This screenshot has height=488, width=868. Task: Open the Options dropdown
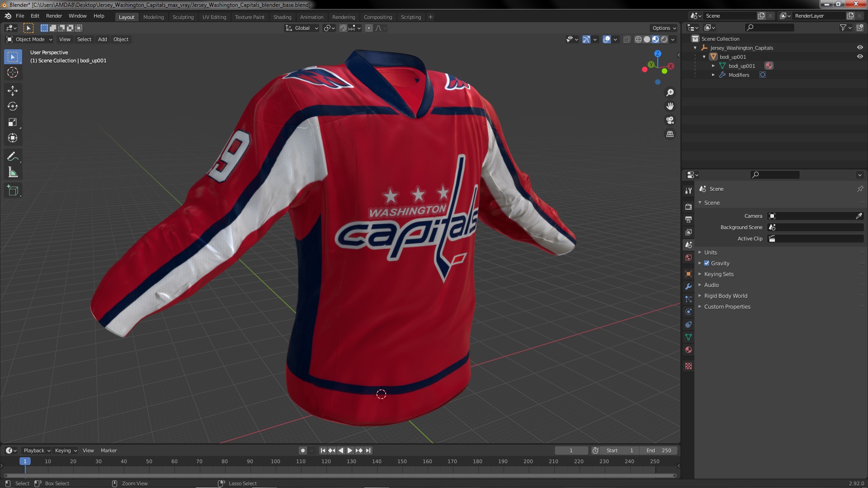[x=664, y=28]
